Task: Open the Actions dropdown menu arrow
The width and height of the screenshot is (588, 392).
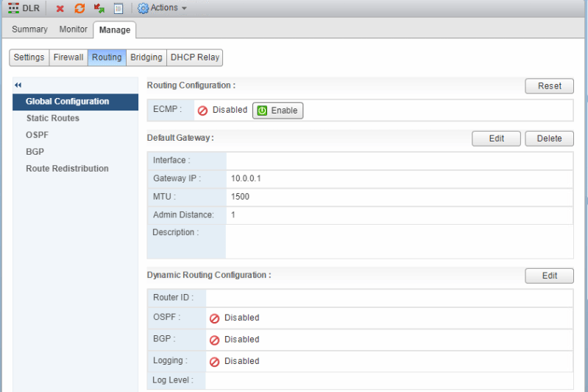Action: 184,8
